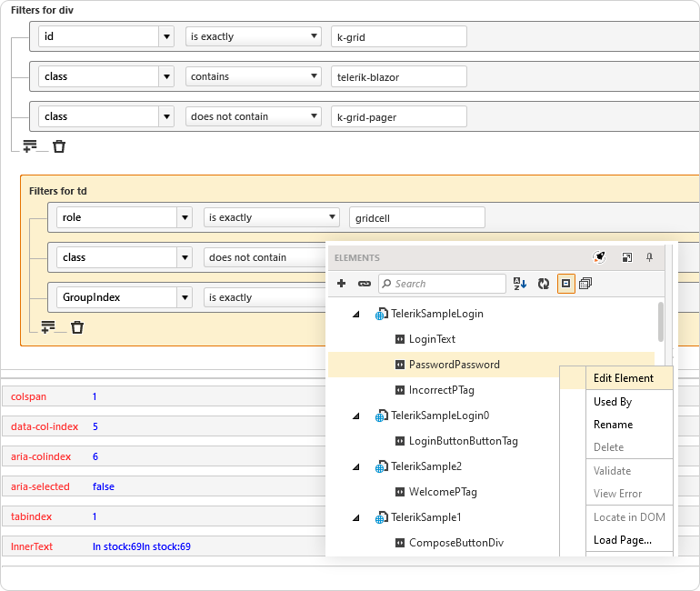Float the Elements panel window
700x591 pixels.
[626, 258]
